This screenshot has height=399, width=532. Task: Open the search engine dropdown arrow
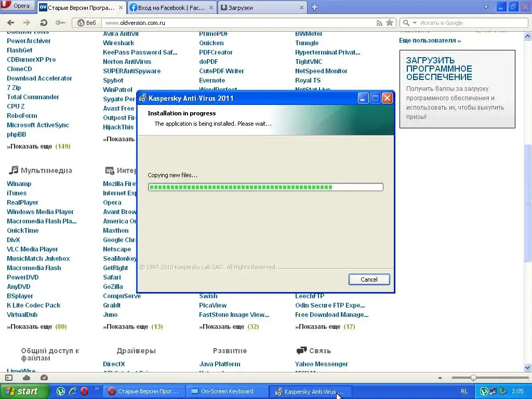pos(415,23)
